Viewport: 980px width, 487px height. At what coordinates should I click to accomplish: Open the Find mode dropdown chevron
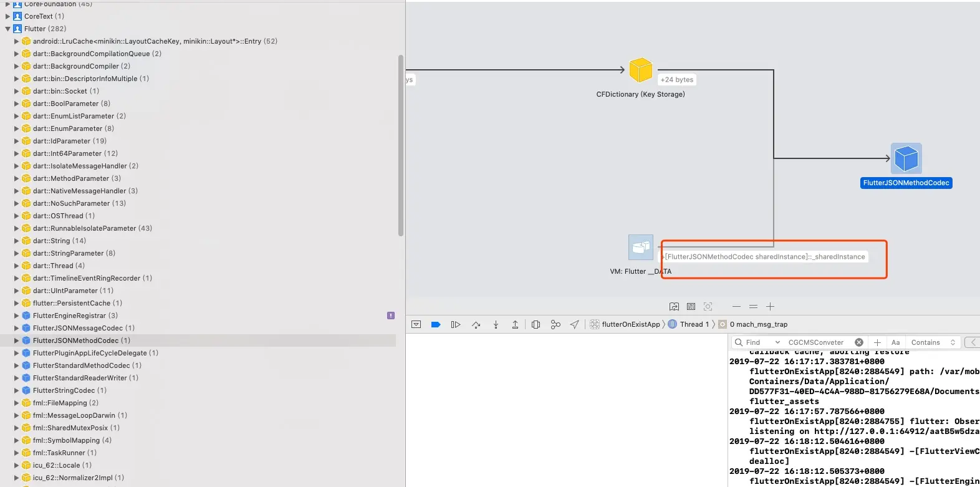click(x=777, y=342)
